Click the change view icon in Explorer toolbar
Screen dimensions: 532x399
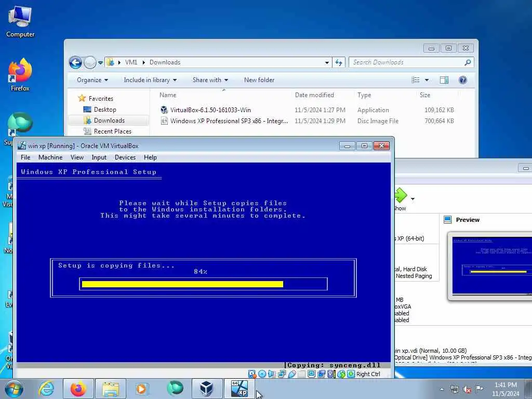[416, 80]
